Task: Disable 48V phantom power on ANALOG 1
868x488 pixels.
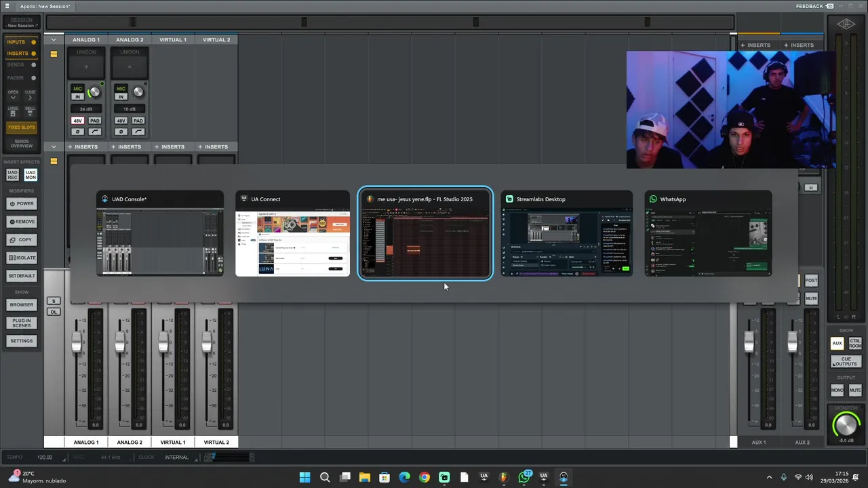Action: [77, 121]
